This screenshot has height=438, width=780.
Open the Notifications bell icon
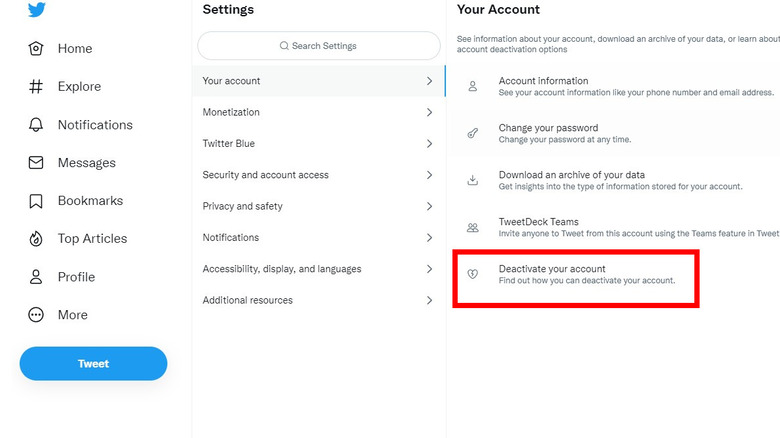pos(37,125)
